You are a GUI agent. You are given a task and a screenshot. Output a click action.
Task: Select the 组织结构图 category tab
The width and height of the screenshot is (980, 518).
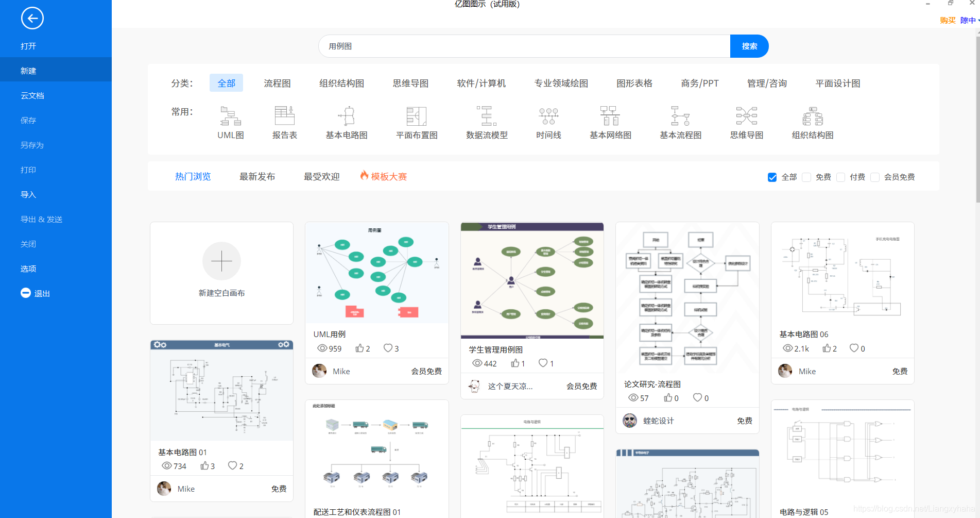(341, 83)
